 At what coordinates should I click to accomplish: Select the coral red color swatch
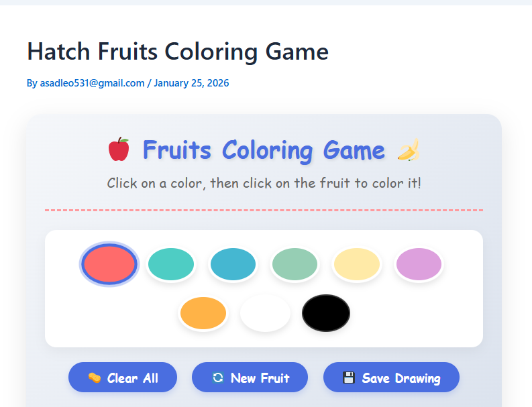click(x=109, y=264)
